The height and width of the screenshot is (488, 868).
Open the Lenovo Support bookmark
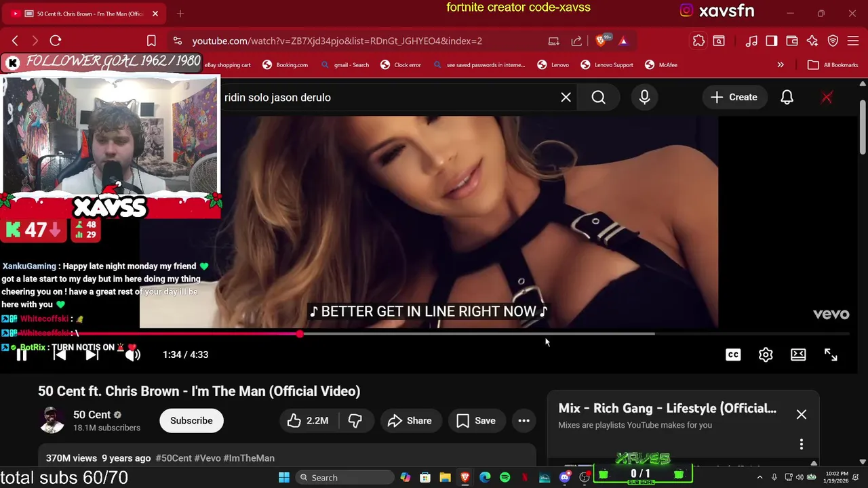click(607, 65)
